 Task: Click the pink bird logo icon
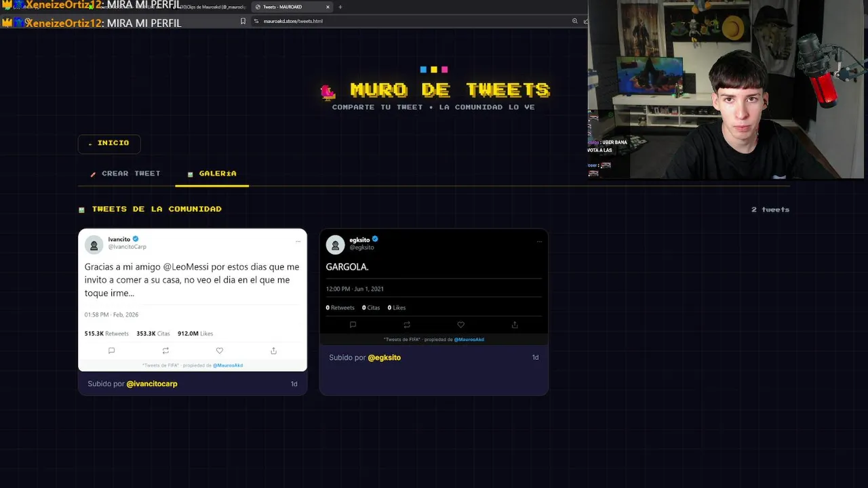pos(328,91)
